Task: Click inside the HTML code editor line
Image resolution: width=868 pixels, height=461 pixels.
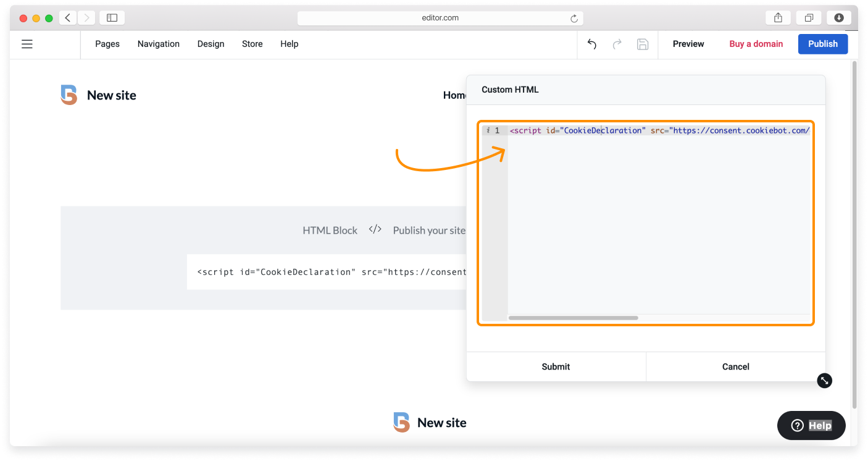Action: pos(659,130)
